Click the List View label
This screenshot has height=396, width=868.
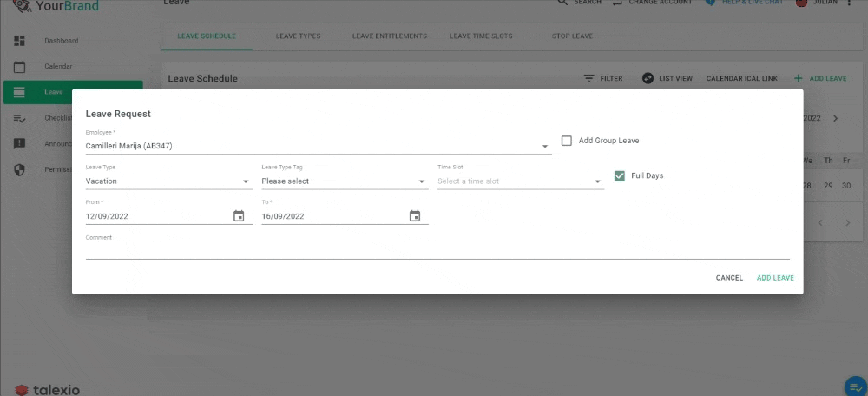click(675, 79)
